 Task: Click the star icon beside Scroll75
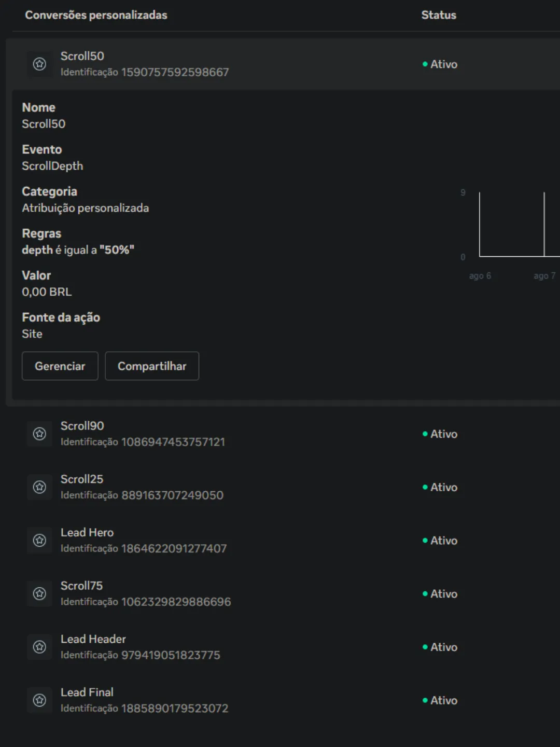tap(39, 593)
